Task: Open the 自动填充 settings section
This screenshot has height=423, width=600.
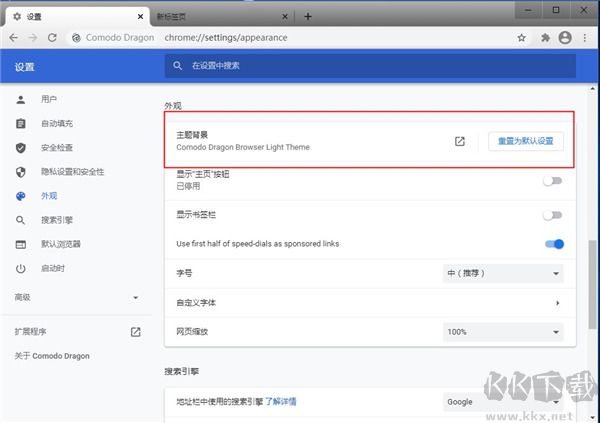Action: click(x=57, y=124)
